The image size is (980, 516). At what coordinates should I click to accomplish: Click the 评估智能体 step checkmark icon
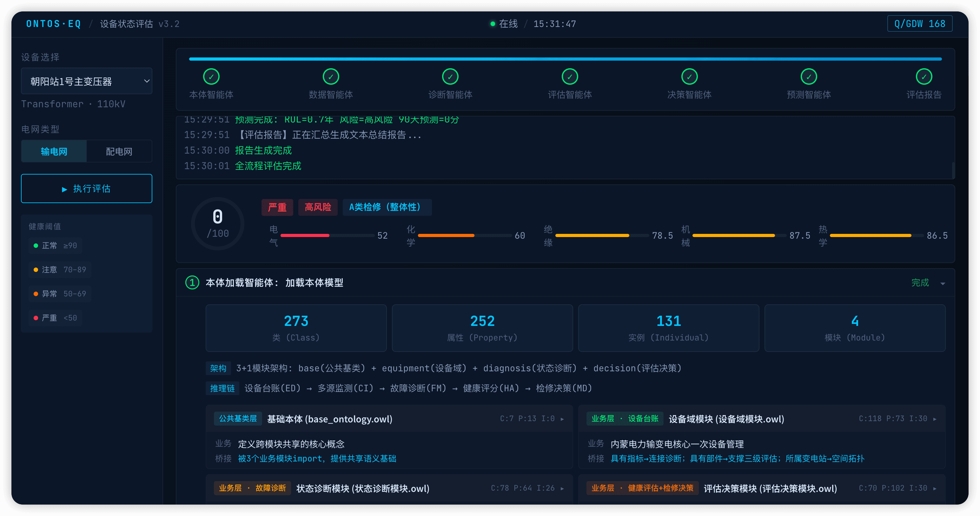point(570,76)
